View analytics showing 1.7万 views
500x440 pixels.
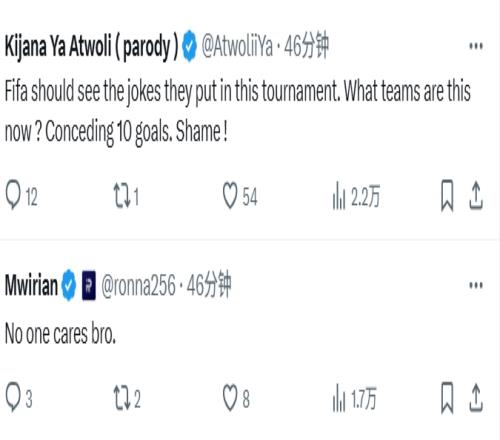click(x=354, y=398)
